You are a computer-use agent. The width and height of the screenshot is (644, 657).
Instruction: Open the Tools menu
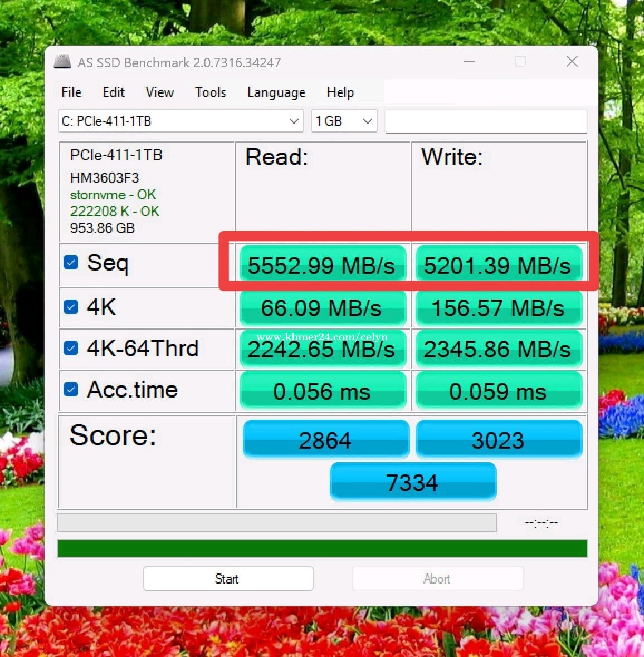pyautogui.click(x=211, y=92)
